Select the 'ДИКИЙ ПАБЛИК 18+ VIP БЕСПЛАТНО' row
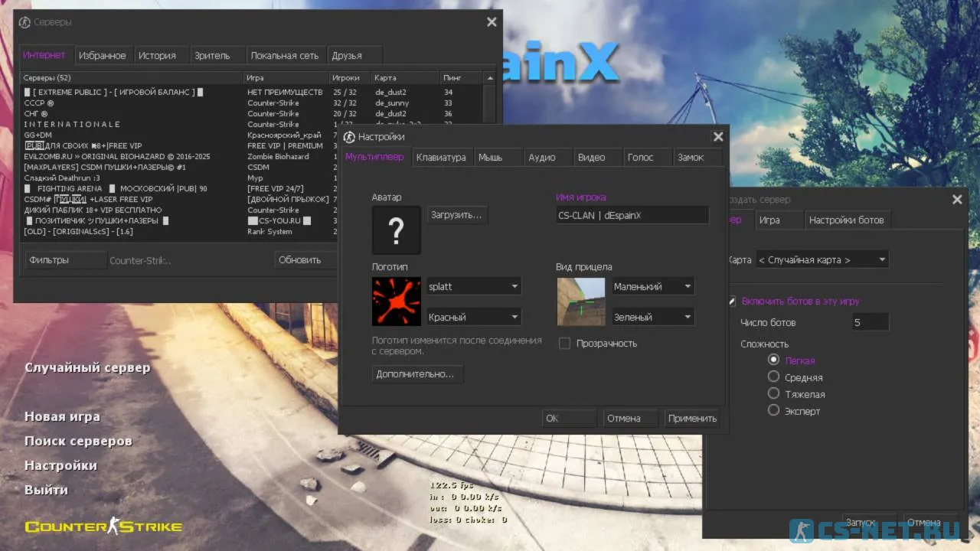This screenshot has height=551, width=980. pyautogui.click(x=180, y=210)
